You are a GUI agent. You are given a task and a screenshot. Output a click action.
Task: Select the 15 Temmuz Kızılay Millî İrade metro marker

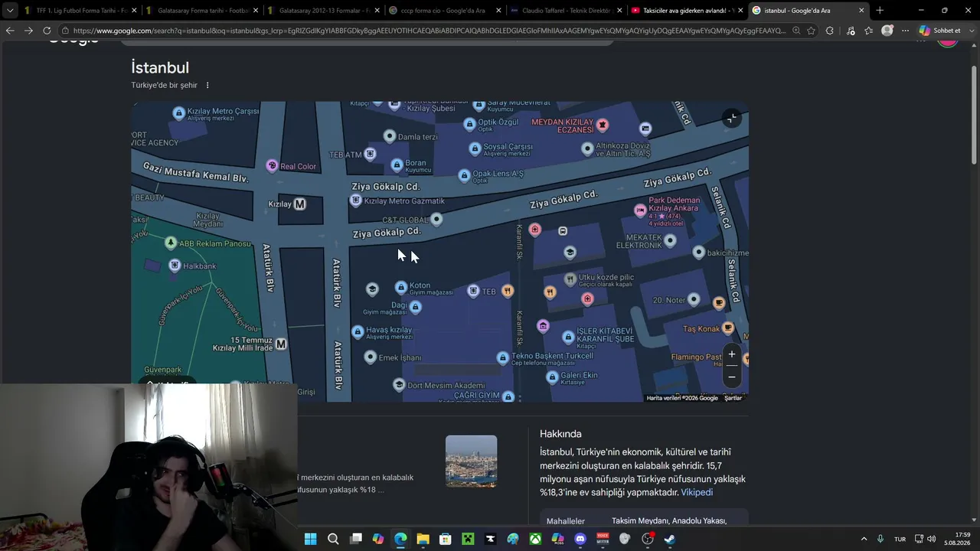281,344
